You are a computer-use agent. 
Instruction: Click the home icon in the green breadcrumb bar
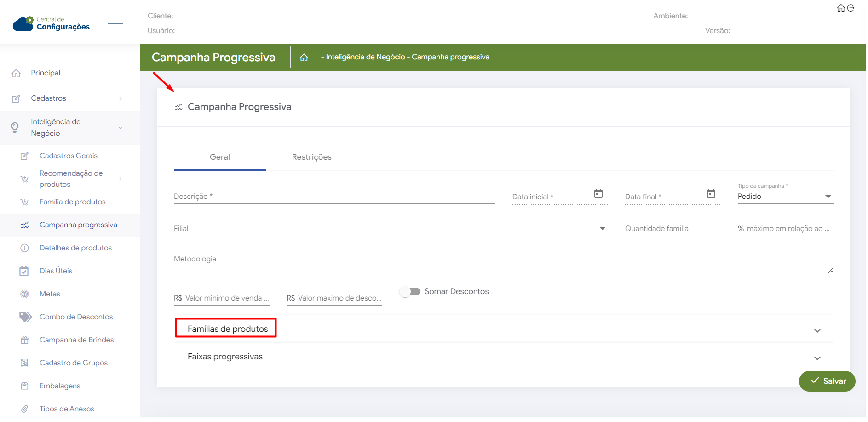click(x=304, y=58)
